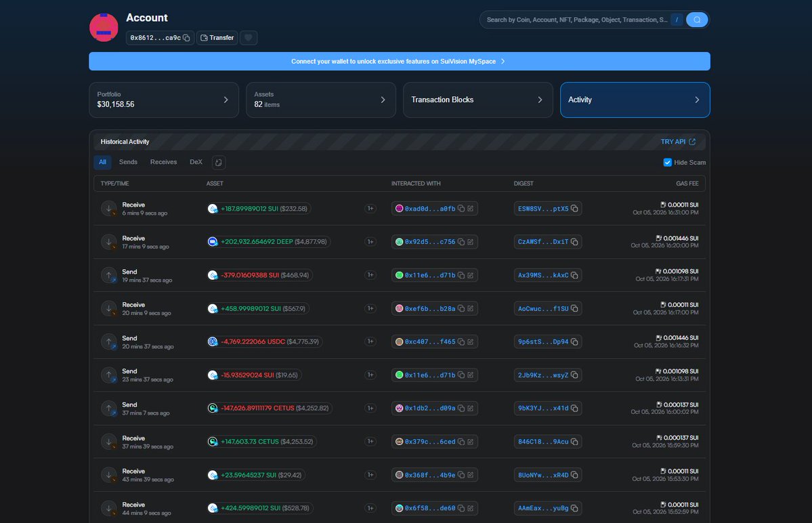This screenshot has width=812, height=523.
Task: Open the Assets card
Action: (x=320, y=100)
